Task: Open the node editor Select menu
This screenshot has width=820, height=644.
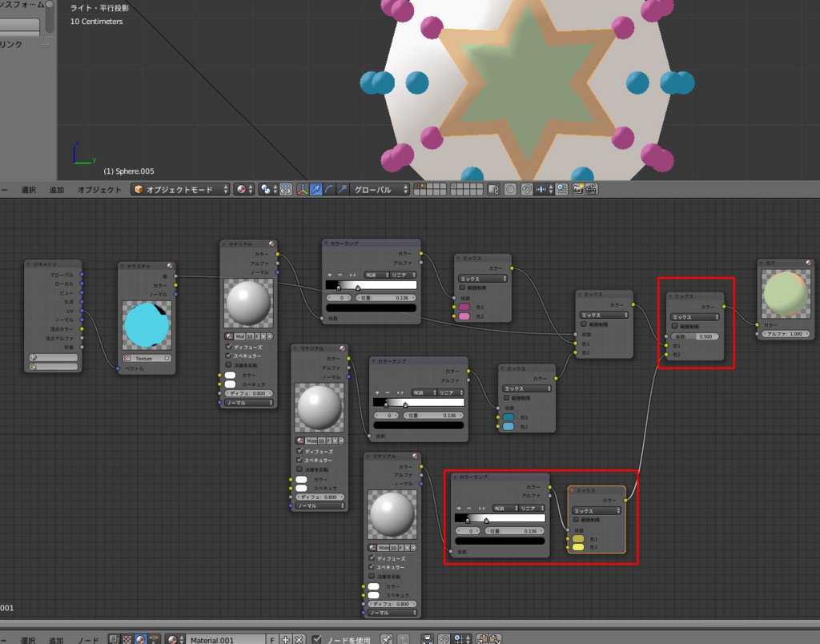Action: click(28, 640)
